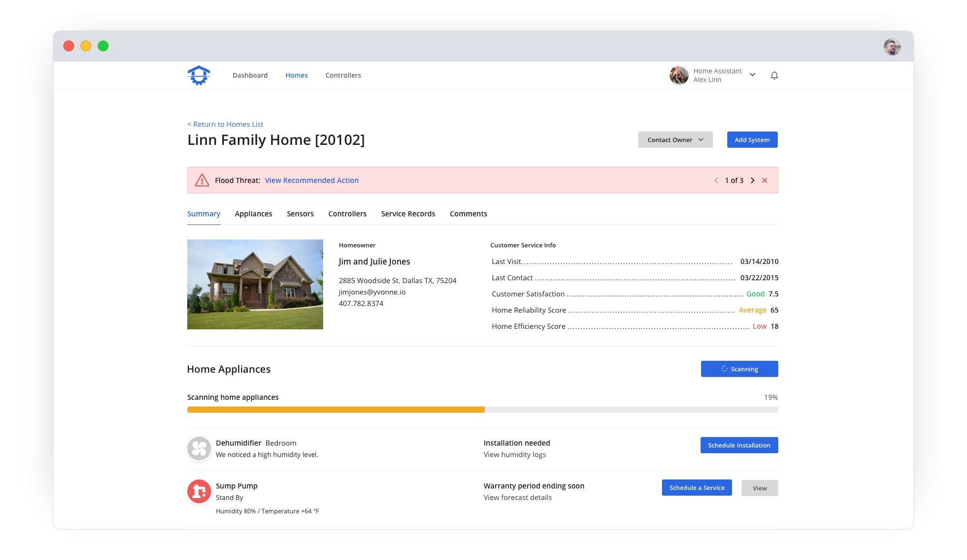Screen dimensions: 967x560
Task: Switch to the Appliances tab
Action: [x=254, y=214]
